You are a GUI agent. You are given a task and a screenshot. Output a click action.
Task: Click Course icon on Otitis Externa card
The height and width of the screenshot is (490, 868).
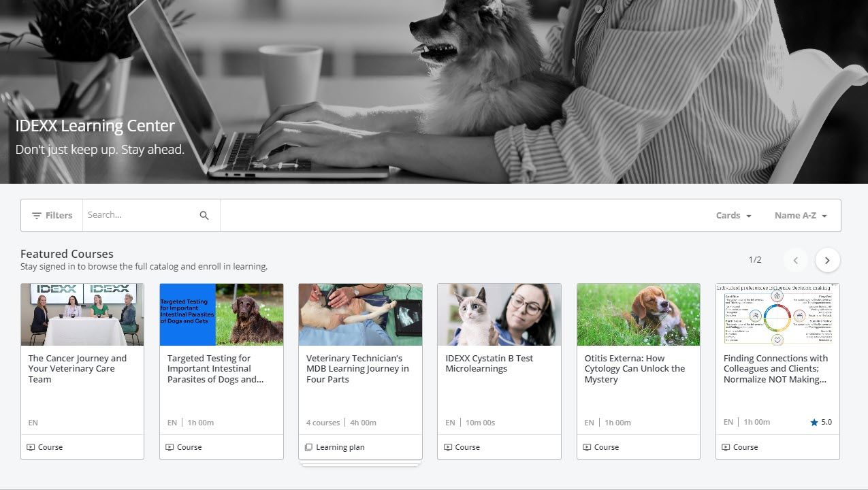(587, 447)
